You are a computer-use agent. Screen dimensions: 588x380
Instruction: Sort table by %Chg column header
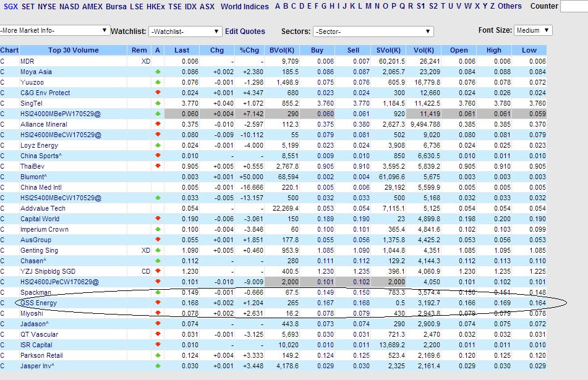(249, 50)
